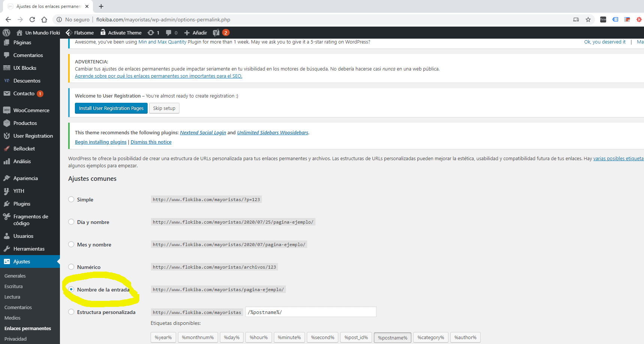The image size is (644, 344).
Task: Open Un Mundo Floki site home icon
Action: [19, 33]
